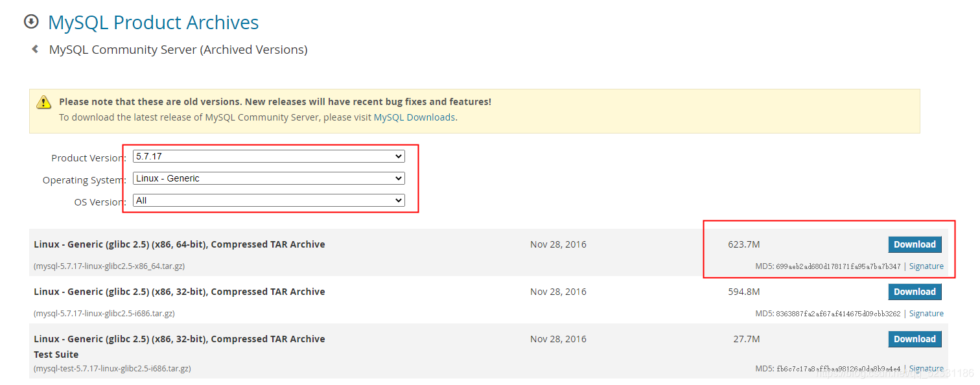
Task: Download the 27.7M Test Suite archive
Action: [x=915, y=339]
